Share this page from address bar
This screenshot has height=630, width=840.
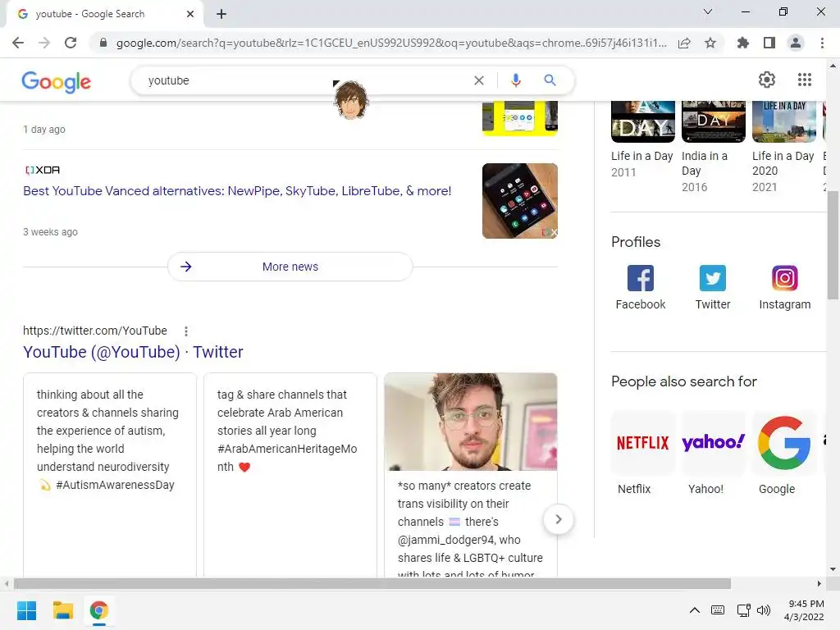[x=684, y=43]
